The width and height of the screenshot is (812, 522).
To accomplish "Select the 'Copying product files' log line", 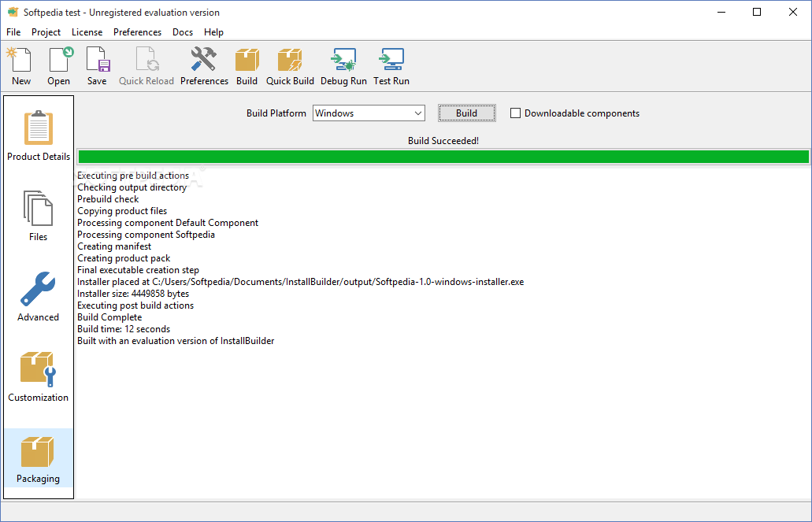I will pyautogui.click(x=122, y=211).
